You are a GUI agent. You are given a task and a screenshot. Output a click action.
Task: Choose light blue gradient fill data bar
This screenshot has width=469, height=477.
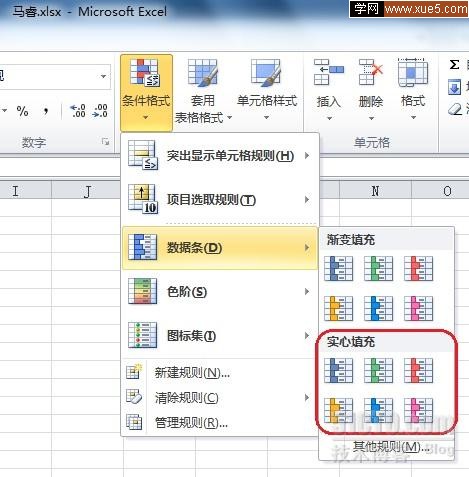tap(378, 308)
